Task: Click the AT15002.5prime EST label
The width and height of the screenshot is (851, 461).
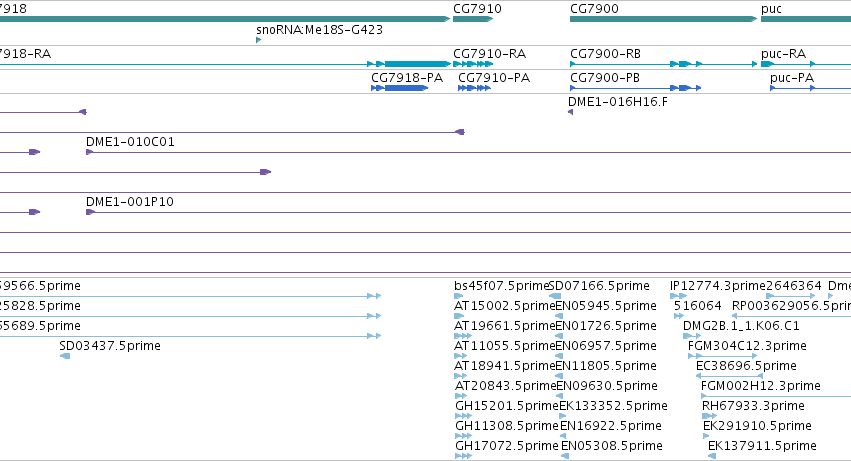Action: pyautogui.click(x=504, y=306)
